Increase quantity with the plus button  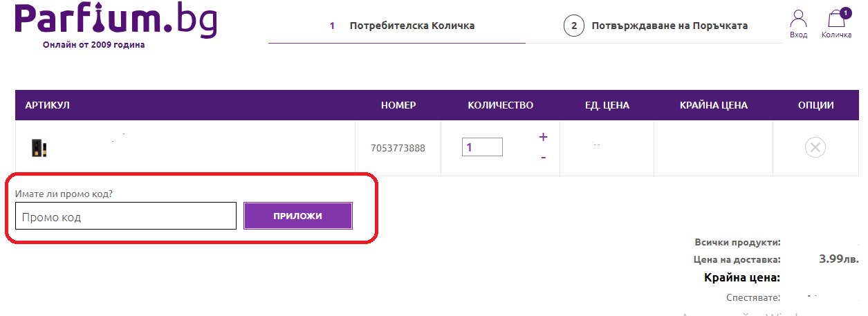coord(543,137)
